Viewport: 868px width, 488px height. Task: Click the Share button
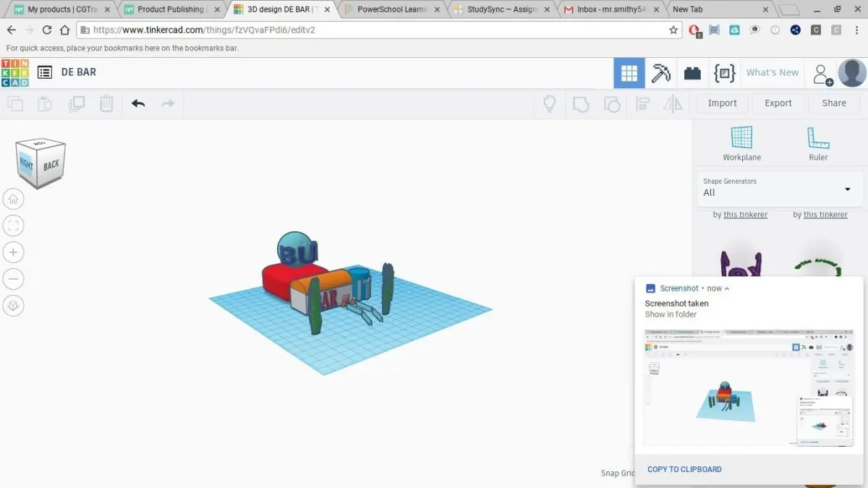[x=834, y=103]
